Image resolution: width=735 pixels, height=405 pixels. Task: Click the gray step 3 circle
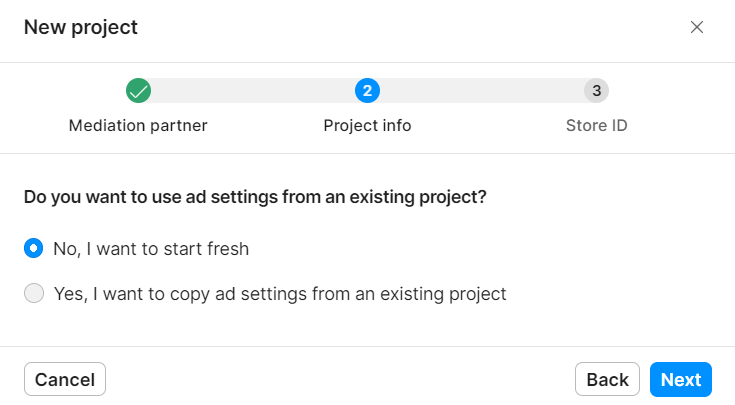click(x=596, y=90)
